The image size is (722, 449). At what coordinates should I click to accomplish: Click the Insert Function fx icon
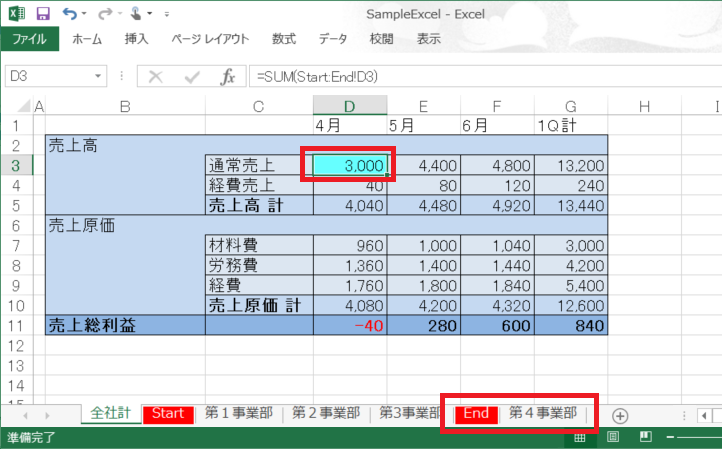[228, 77]
